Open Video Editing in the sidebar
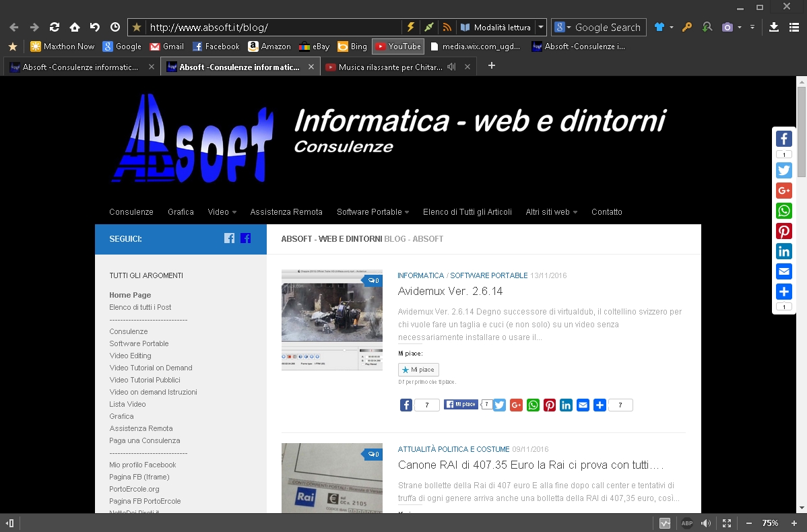The image size is (807, 532). click(130, 356)
